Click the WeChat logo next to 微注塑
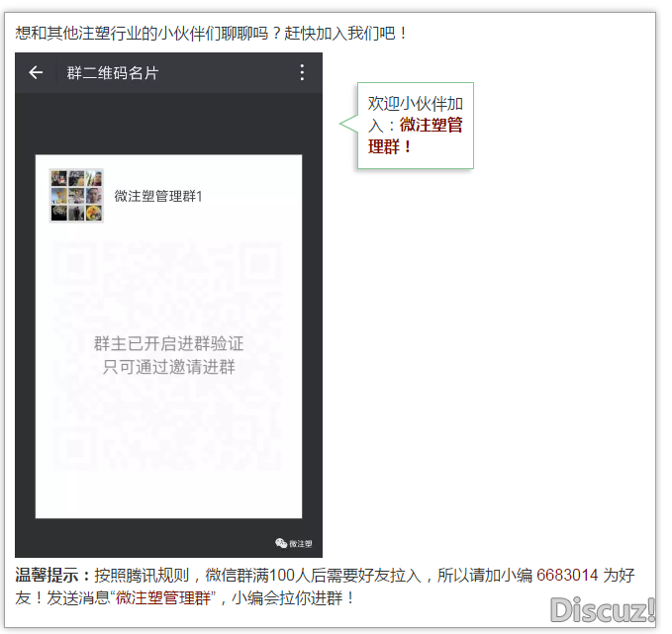This screenshot has height=634, width=672. tap(281, 543)
